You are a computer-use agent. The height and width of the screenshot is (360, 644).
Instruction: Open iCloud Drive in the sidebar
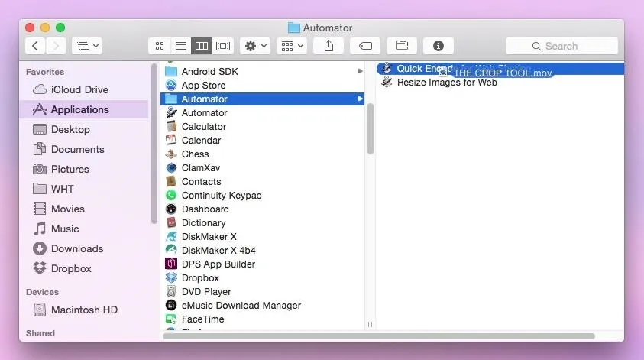pyautogui.click(x=84, y=89)
